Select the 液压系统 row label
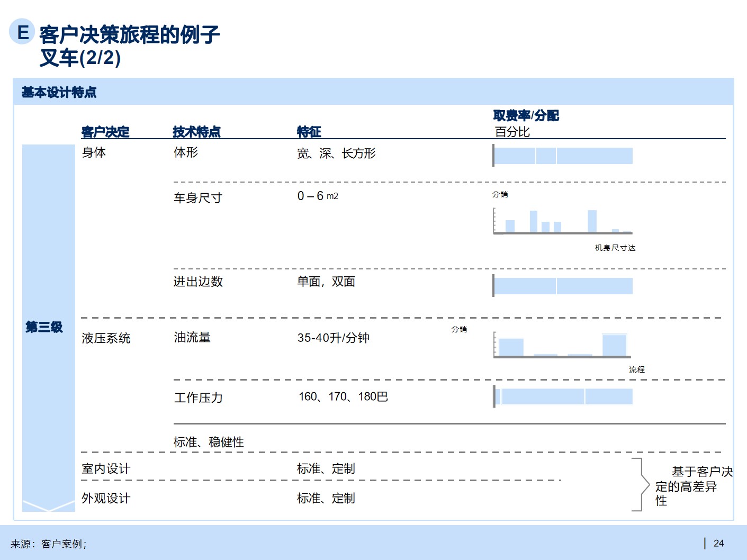 point(106,338)
